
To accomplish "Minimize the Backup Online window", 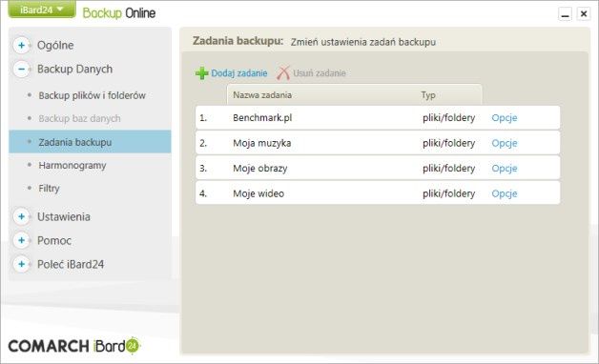I will [x=565, y=14].
